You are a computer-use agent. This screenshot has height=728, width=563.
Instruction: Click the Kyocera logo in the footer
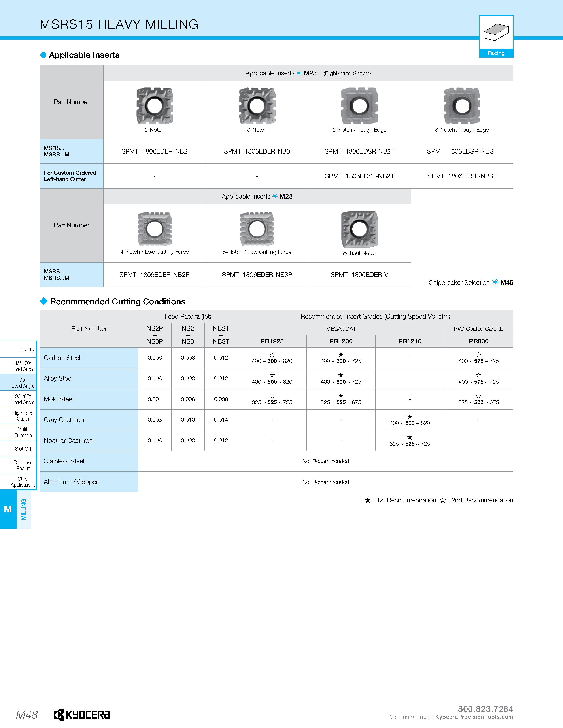point(82,714)
